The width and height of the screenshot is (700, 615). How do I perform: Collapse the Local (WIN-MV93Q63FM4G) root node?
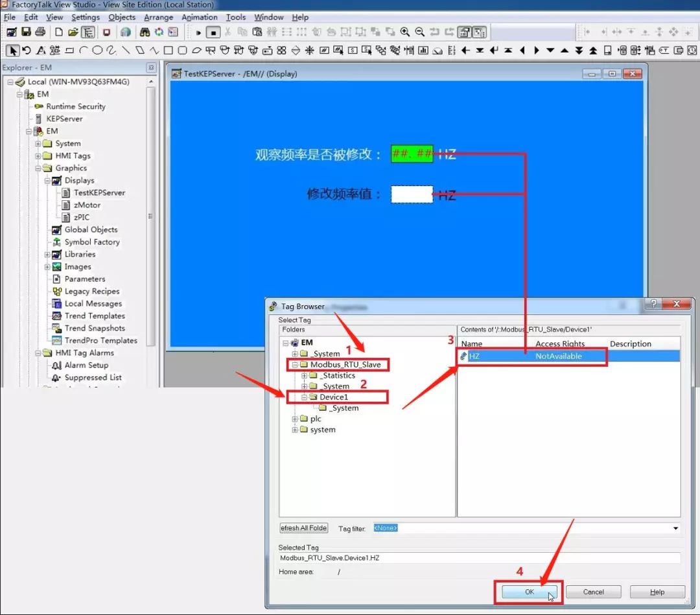tap(10, 82)
